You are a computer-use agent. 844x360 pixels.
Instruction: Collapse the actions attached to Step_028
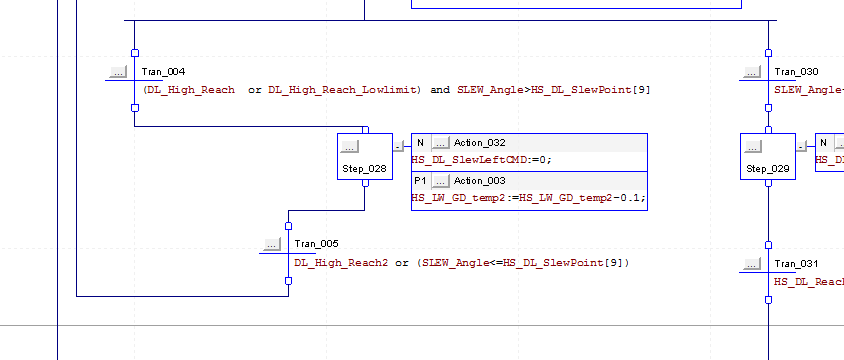coord(398,146)
